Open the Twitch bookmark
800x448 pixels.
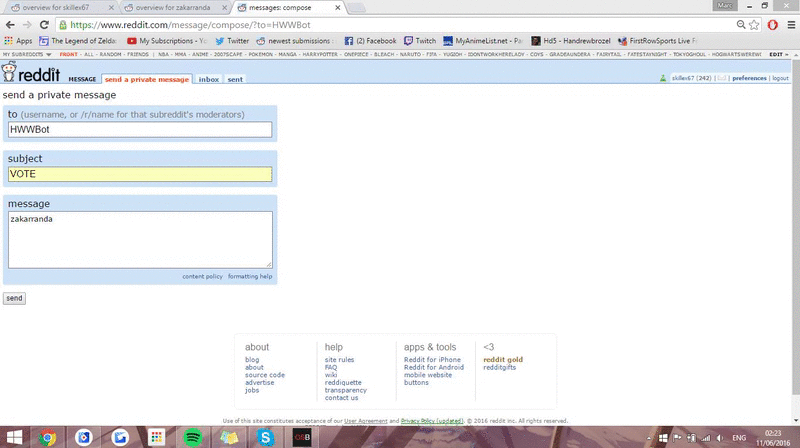click(x=420, y=41)
